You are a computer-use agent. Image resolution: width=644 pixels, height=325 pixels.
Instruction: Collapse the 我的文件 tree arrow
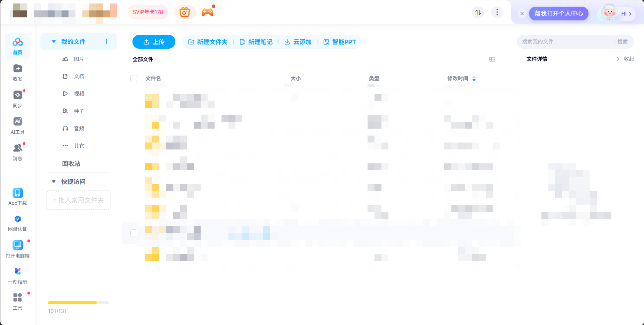[x=54, y=42]
